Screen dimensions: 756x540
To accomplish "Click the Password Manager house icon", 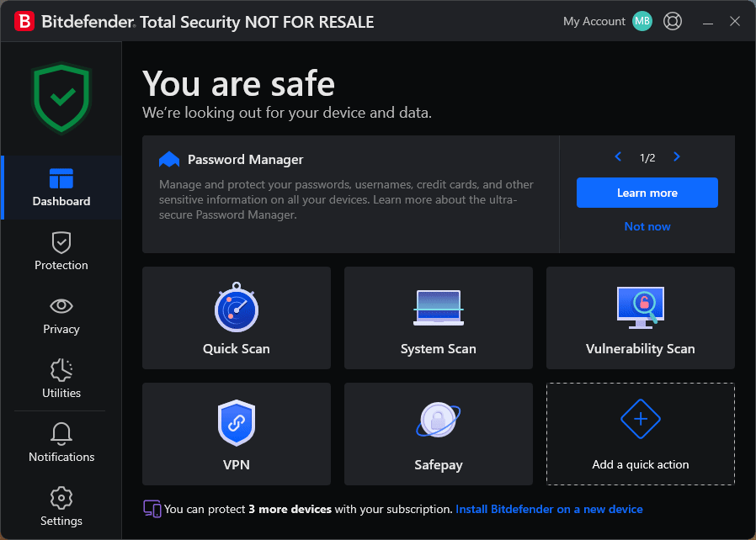I will click(x=169, y=160).
